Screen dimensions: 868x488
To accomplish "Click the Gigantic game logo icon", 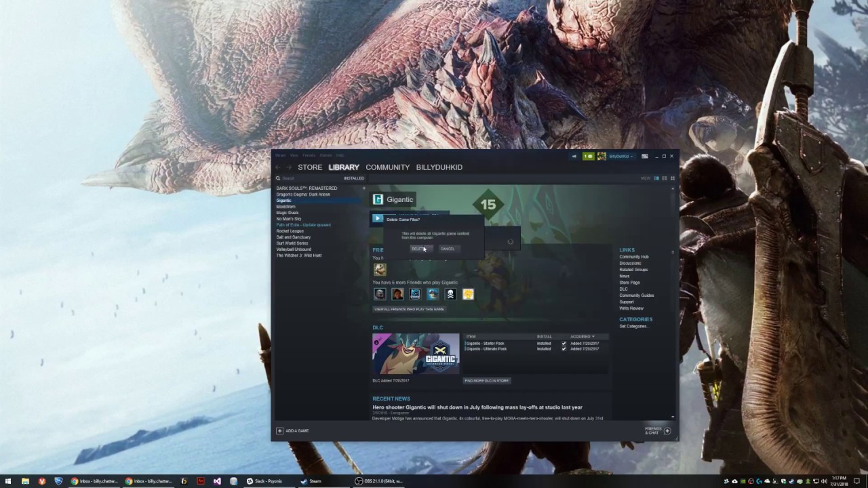I will pyautogui.click(x=378, y=199).
